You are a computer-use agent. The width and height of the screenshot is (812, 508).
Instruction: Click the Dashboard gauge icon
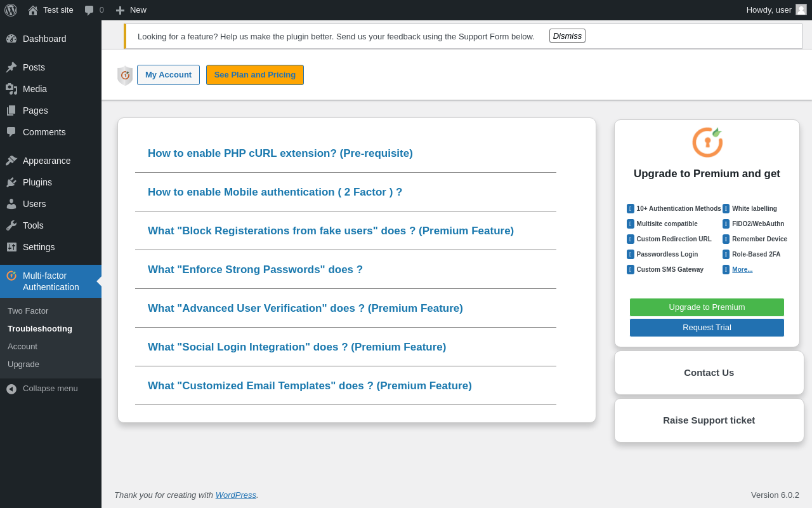coord(11,39)
